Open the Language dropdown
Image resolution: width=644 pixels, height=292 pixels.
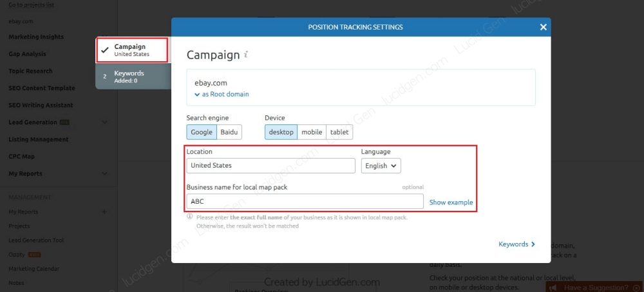point(381,166)
